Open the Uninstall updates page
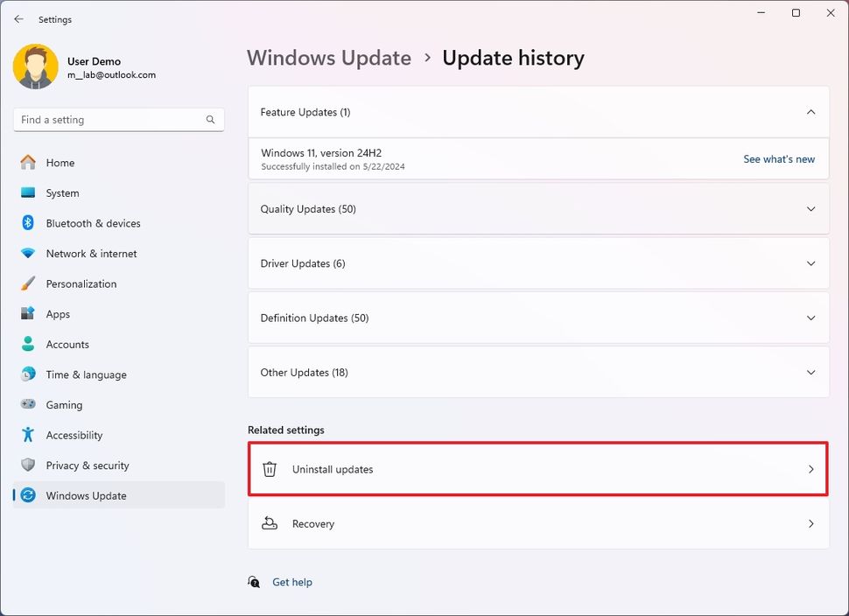The image size is (849, 616). pyautogui.click(x=537, y=469)
